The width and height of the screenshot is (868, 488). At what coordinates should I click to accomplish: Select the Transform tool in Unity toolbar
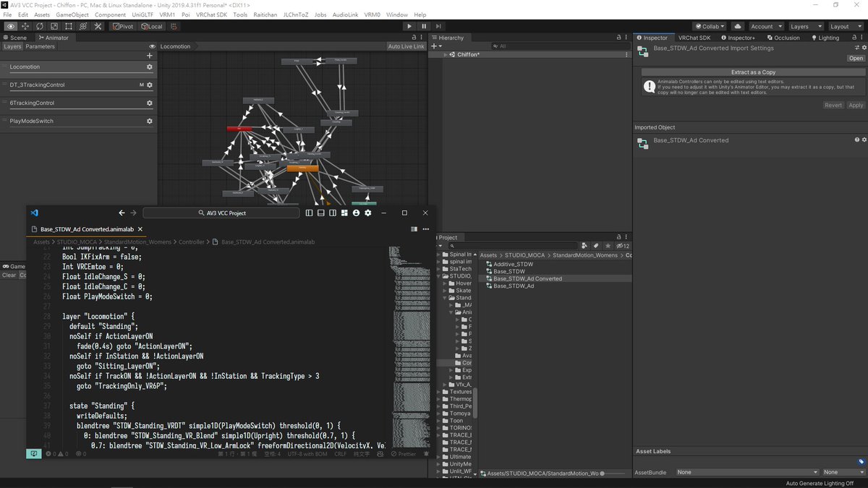tap(83, 26)
